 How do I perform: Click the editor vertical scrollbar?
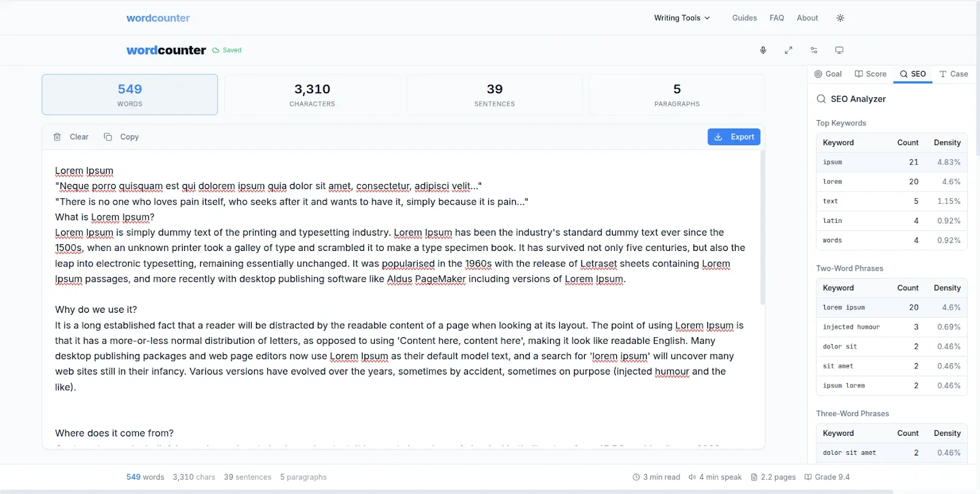coord(763,227)
